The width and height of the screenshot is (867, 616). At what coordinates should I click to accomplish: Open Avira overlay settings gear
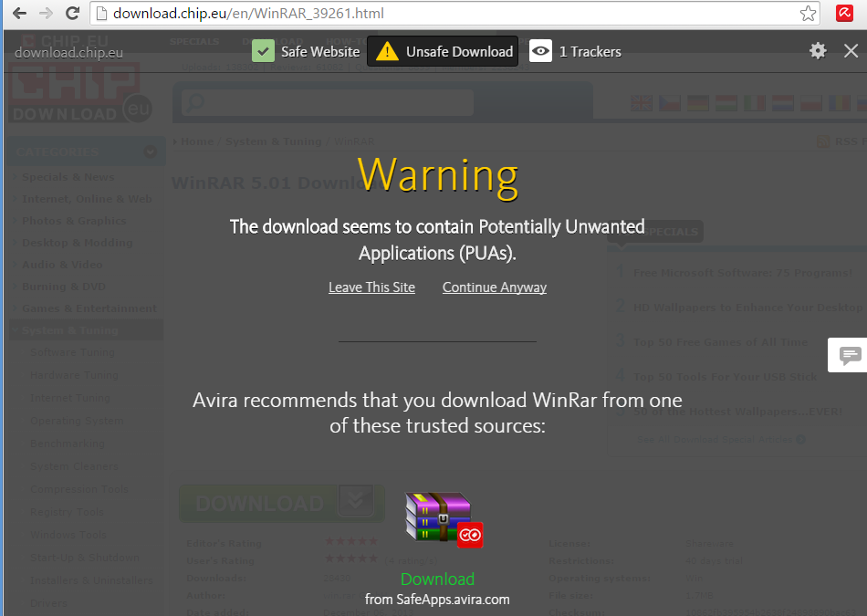click(818, 51)
